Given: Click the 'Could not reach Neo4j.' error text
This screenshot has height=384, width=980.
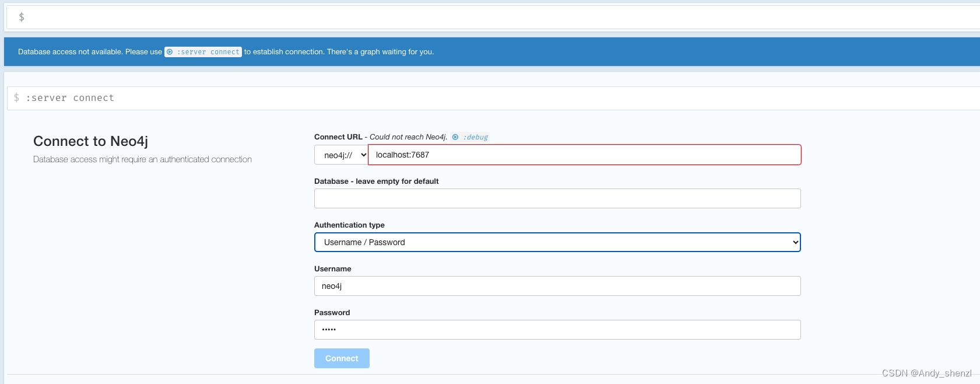Looking at the screenshot, I should tap(408, 137).
